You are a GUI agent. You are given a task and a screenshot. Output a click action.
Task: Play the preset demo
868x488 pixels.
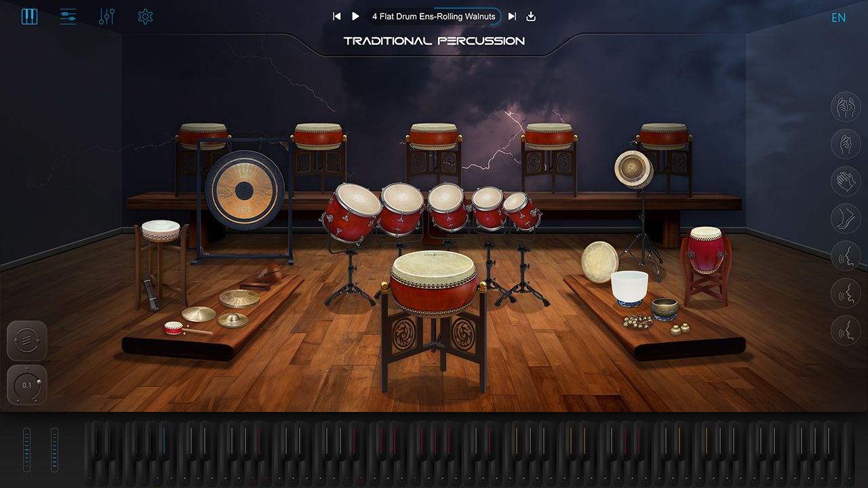point(355,16)
